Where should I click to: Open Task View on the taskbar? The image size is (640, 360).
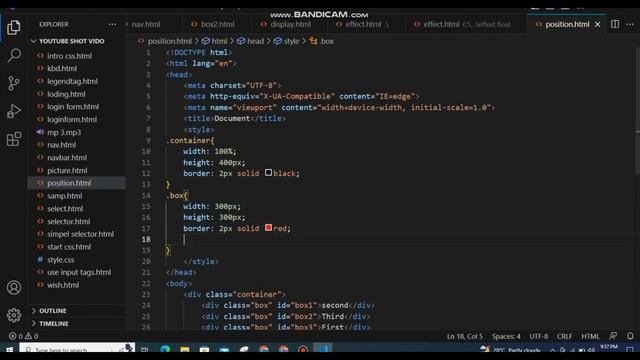(x=144, y=349)
